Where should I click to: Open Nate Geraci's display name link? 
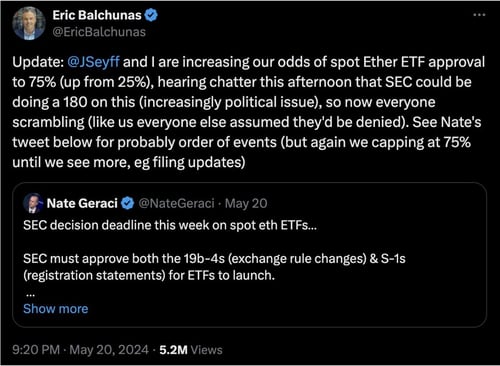(x=82, y=203)
